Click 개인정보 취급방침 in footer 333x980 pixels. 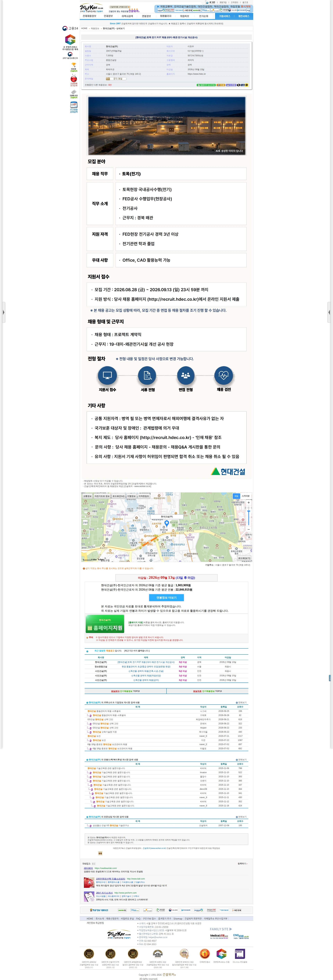tap(95, 923)
